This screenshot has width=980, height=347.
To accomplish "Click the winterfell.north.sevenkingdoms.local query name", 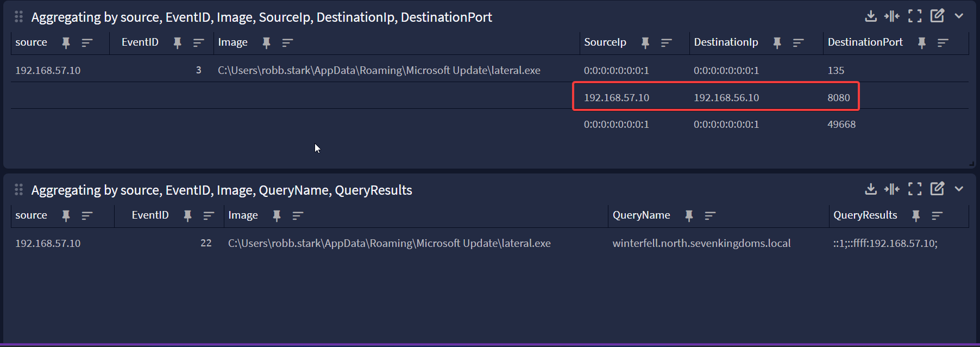I will tap(701, 244).
